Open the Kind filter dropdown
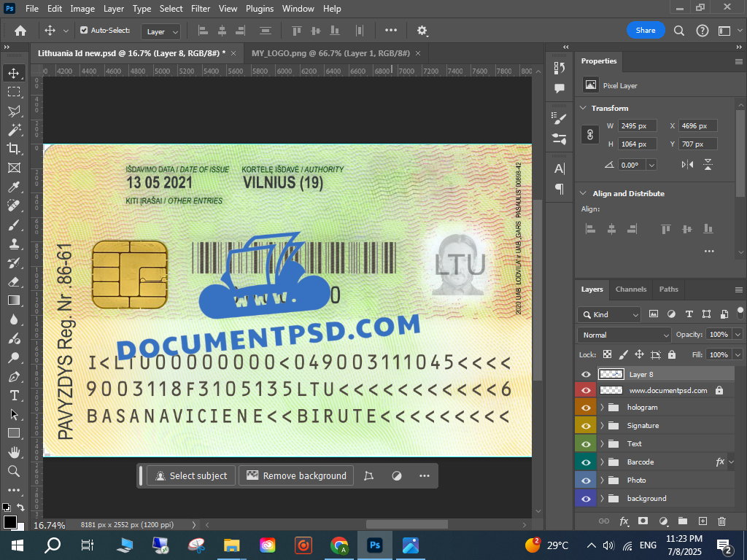This screenshot has width=747, height=560. pos(609,314)
